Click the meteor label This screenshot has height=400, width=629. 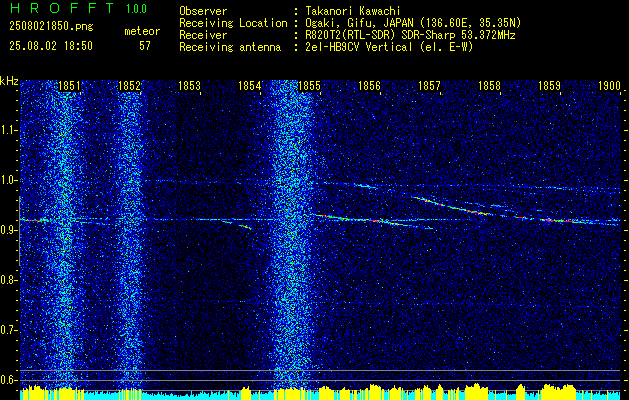tap(142, 31)
